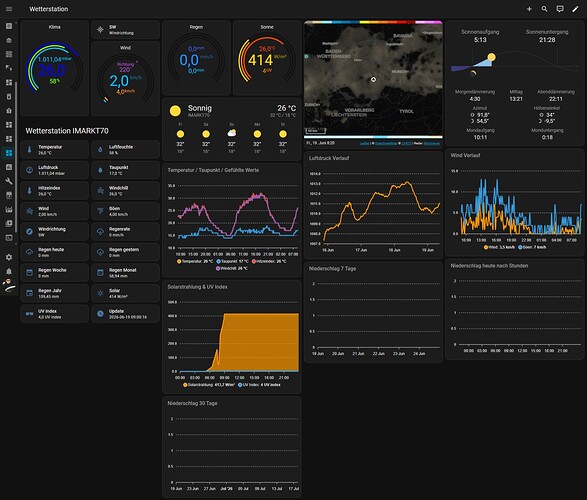Image resolution: width=587 pixels, height=500 pixels.
Task: Open the RainViewer link under the map
Action: point(432,143)
